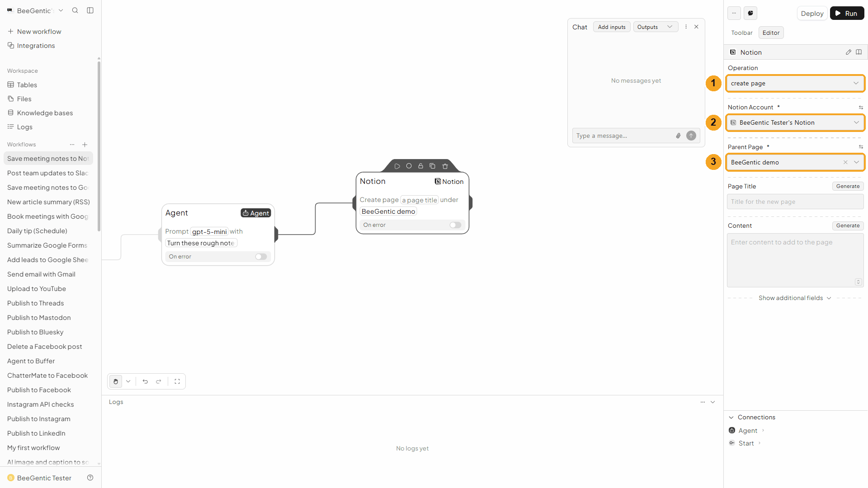868x488 pixels.
Task: Attach a file in chat
Action: coord(678,136)
